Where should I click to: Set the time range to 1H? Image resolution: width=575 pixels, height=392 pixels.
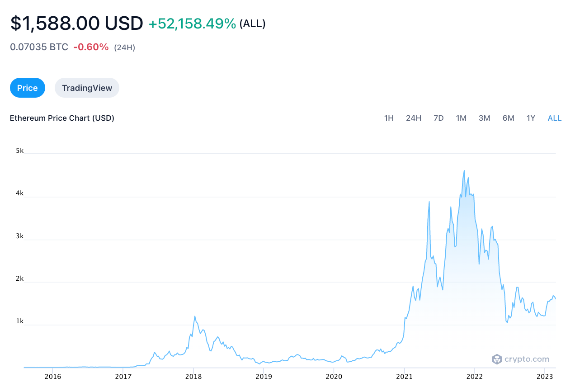click(x=389, y=118)
